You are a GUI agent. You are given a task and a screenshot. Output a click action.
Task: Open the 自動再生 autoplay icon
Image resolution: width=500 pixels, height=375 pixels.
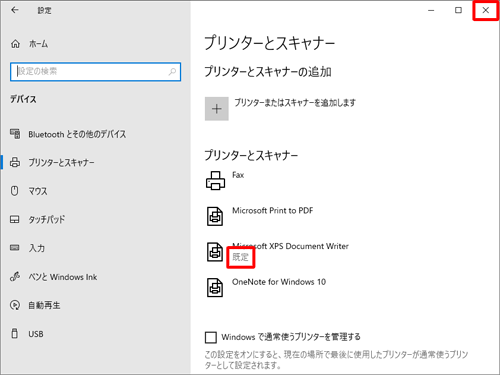click(x=15, y=305)
